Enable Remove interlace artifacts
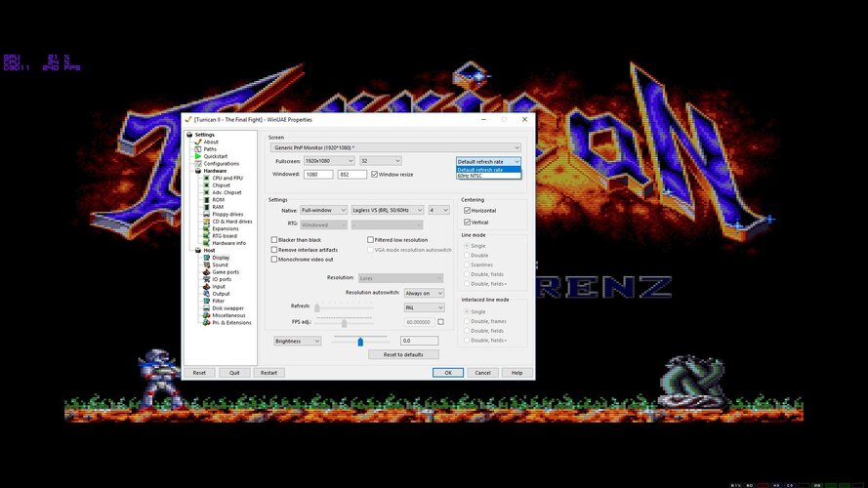Screen dimensions: 868x488 274,250
